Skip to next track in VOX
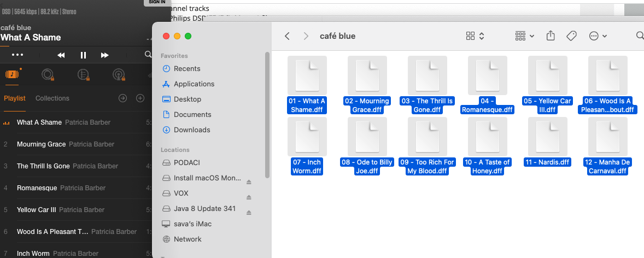Screen dimensions: 644x258 pos(105,55)
